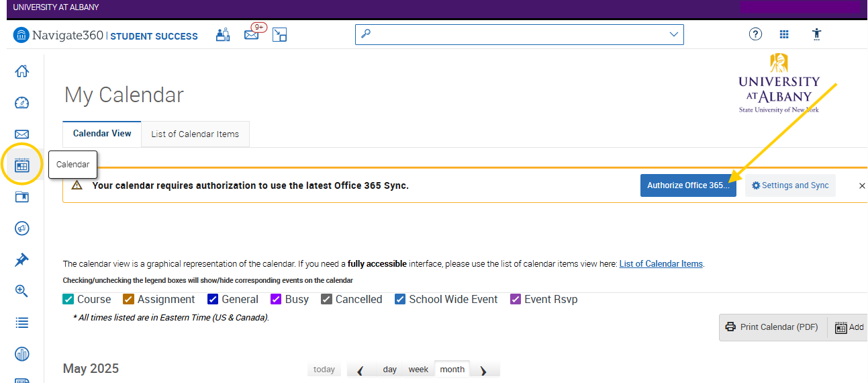Toggle the School Wide Event checkbox
The width and height of the screenshot is (868, 383).
[x=400, y=300]
